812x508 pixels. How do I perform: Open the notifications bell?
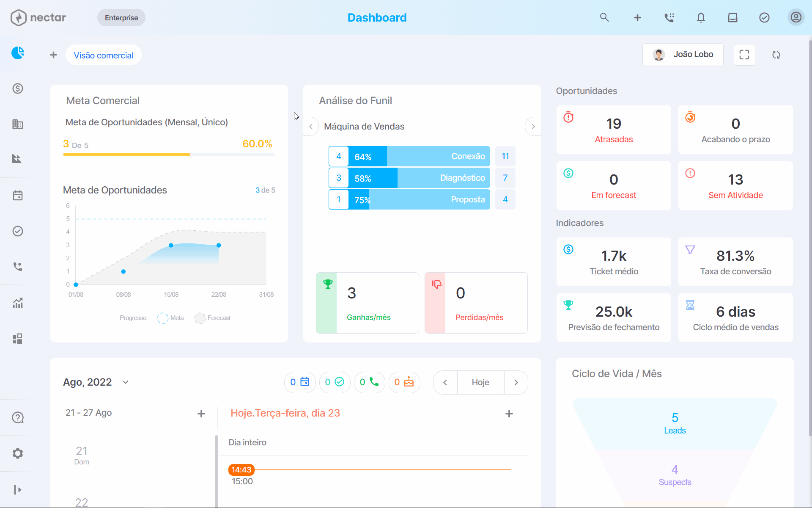click(x=701, y=17)
